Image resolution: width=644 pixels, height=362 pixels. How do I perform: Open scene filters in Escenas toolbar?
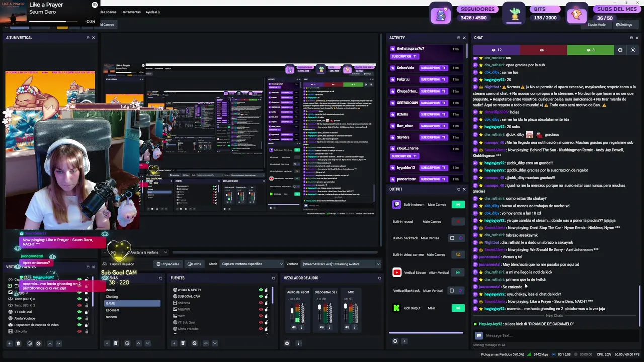click(x=127, y=343)
